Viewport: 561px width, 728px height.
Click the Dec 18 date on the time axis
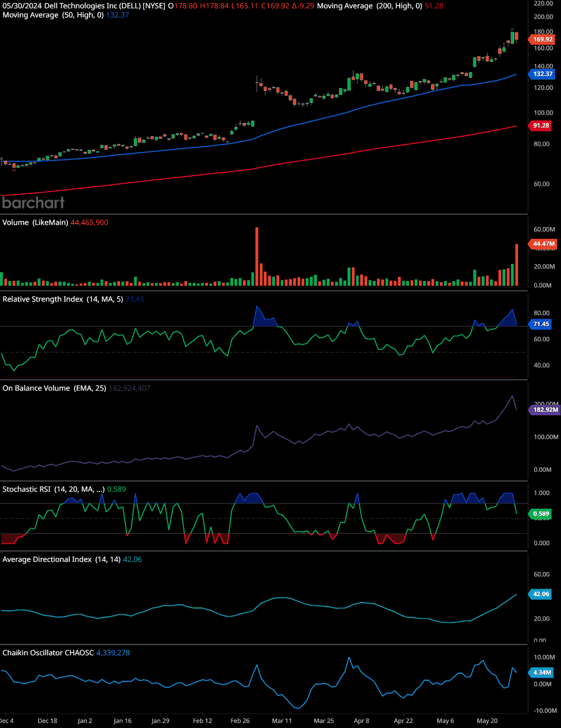[x=47, y=721]
